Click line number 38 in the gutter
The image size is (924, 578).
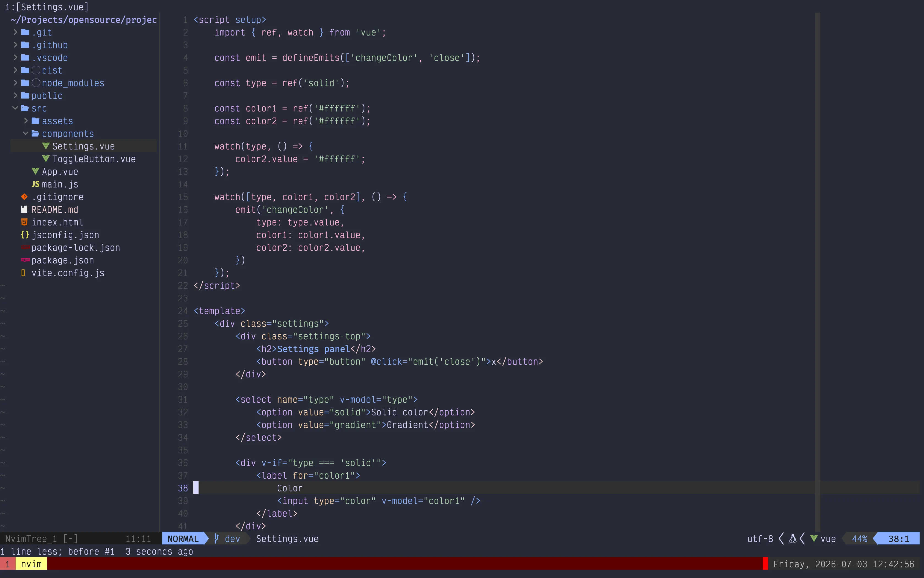(x=183, y=488)
